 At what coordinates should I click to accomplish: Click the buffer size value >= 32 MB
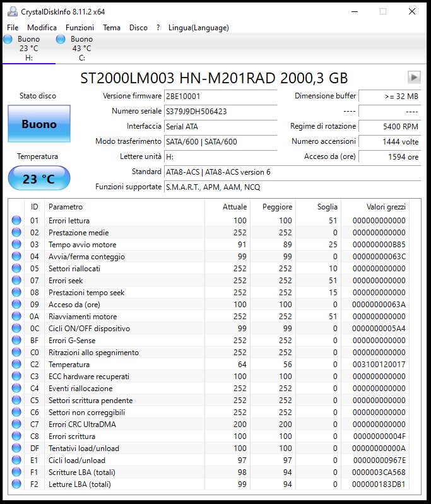(x=390, y=96)
